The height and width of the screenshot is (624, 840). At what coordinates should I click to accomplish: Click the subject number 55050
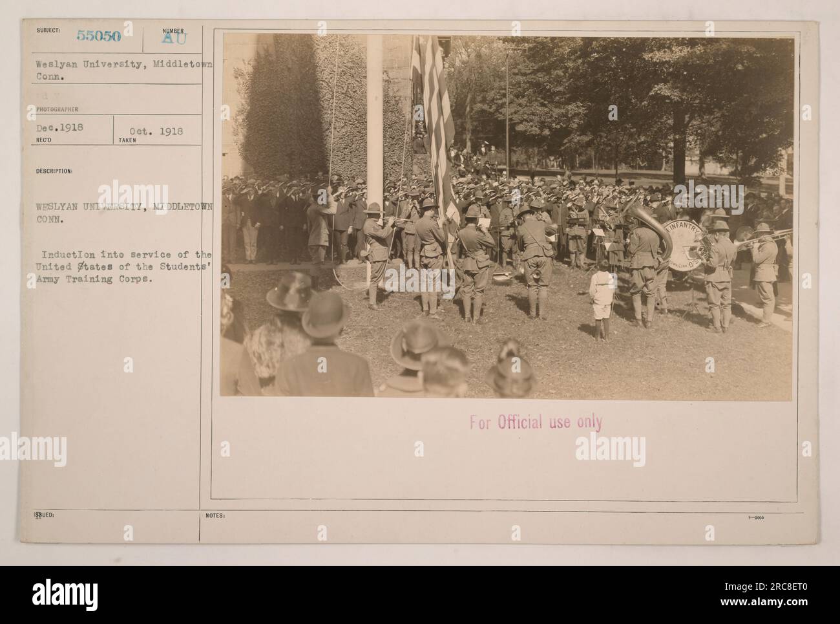[99, 36]
